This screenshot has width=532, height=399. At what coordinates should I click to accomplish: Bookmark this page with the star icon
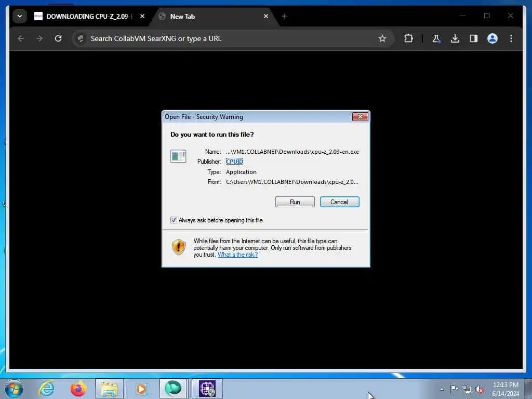pos(382,38)
